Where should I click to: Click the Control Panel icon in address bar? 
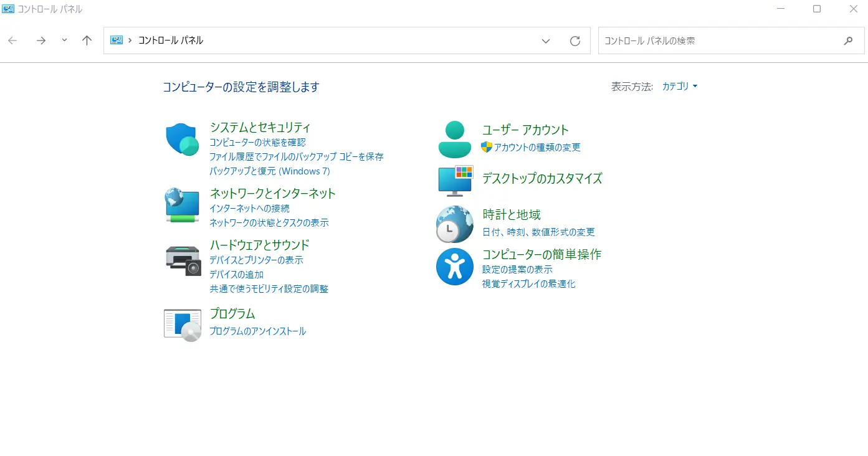[x=117, y=40]
